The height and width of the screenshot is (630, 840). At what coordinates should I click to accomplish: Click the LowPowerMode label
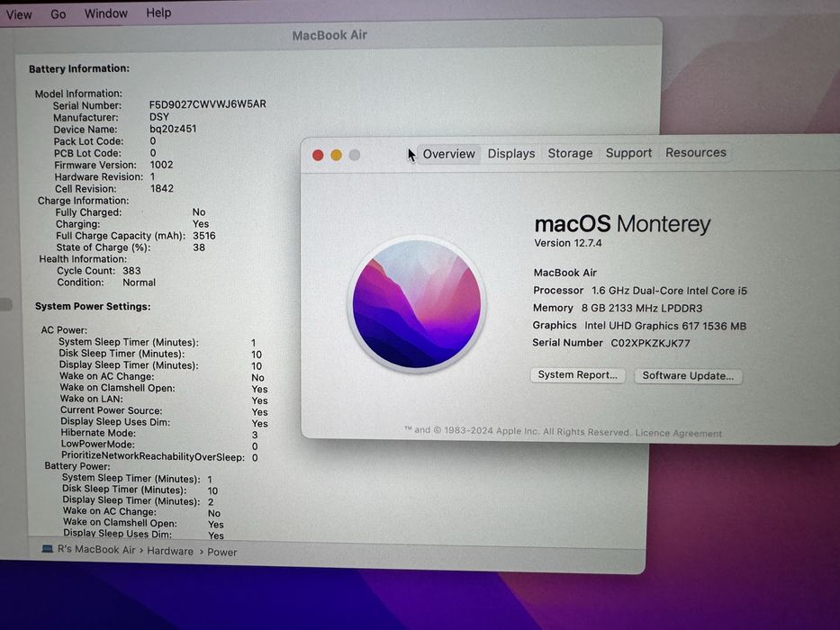tap(97, 445)
